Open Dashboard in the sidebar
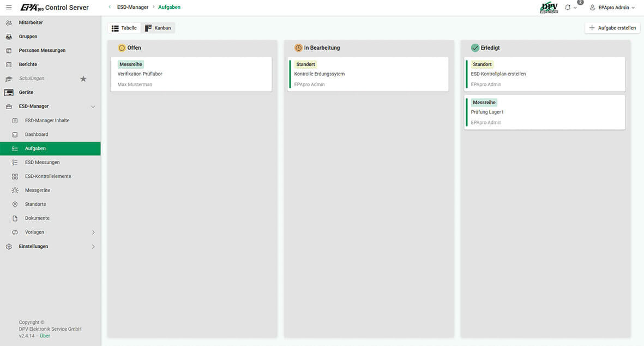The width and height of the screenshot is (644, 346). 37,134
